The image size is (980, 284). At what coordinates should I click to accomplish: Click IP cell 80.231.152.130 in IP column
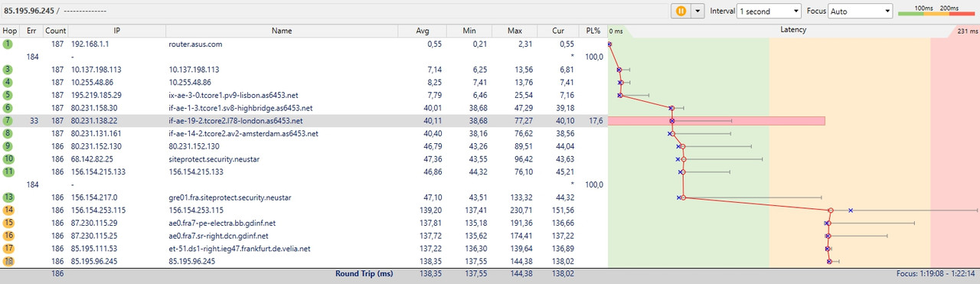(x=96, y=146)
